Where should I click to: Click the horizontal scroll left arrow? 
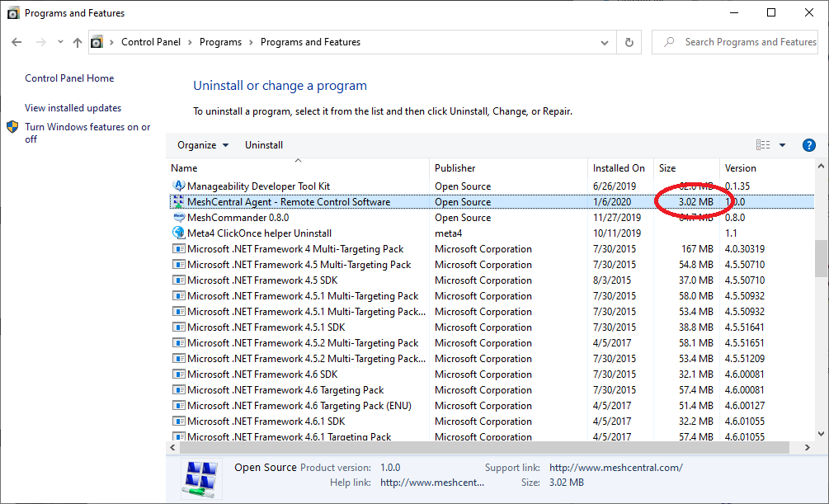pos(173,447)
